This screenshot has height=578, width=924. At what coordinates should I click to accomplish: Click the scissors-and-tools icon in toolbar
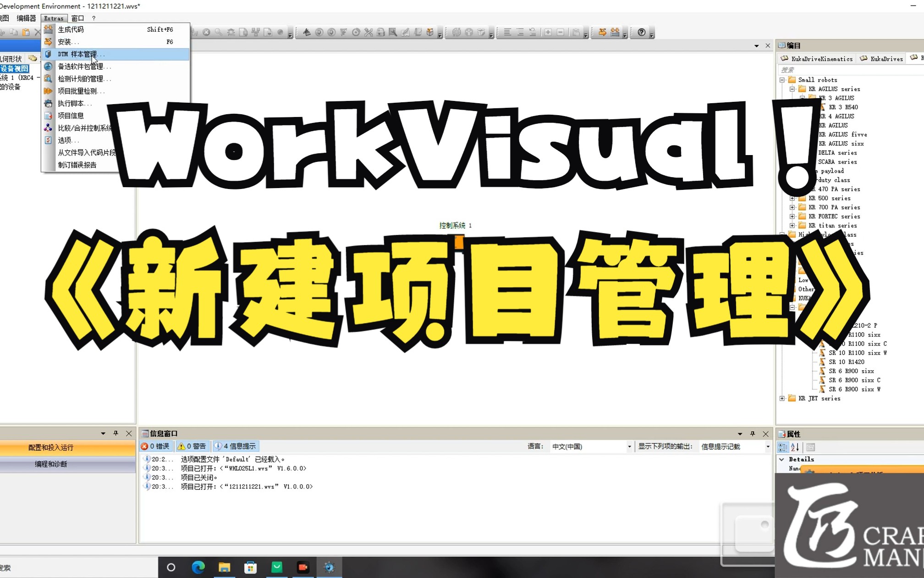(x=368, y=32)
